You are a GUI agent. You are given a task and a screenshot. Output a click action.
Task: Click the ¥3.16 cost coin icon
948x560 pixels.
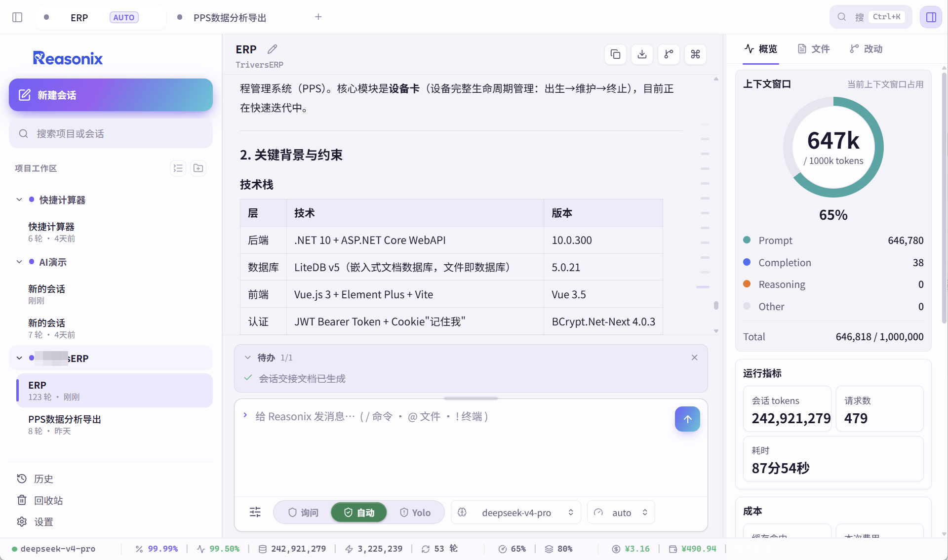click(616, 549)
